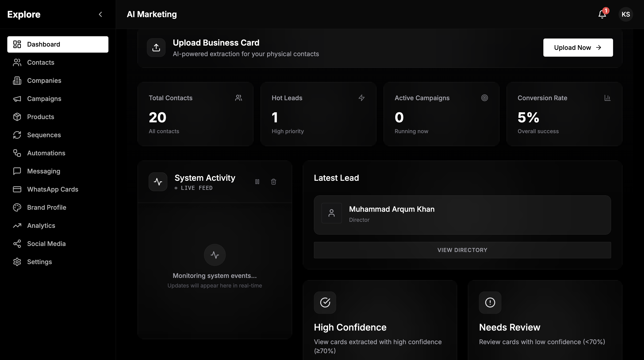Image resolution: width=644 pixels, height=360 pixels.
Task: Pause the System Activity live feed
Action: point(257,182)
